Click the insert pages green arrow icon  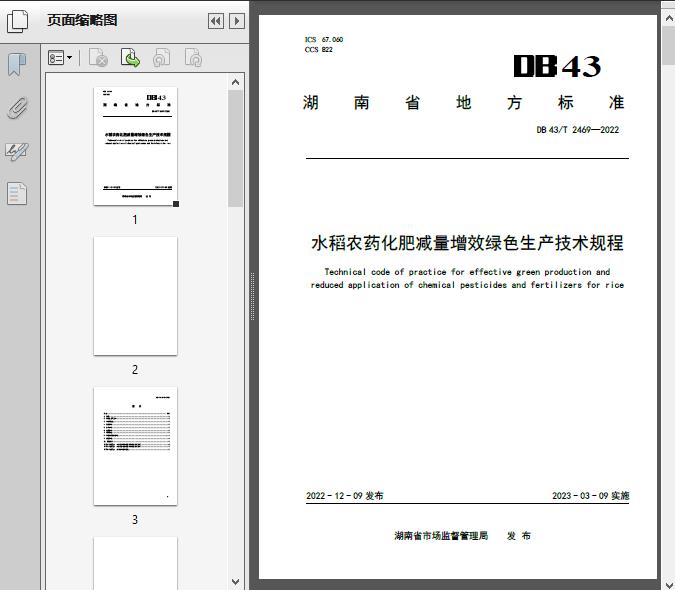pyautogui.click(x=130, y=58)
